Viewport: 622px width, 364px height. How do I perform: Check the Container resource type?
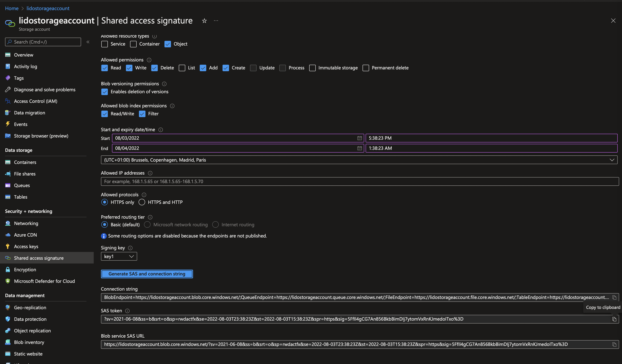pos(133,44)
